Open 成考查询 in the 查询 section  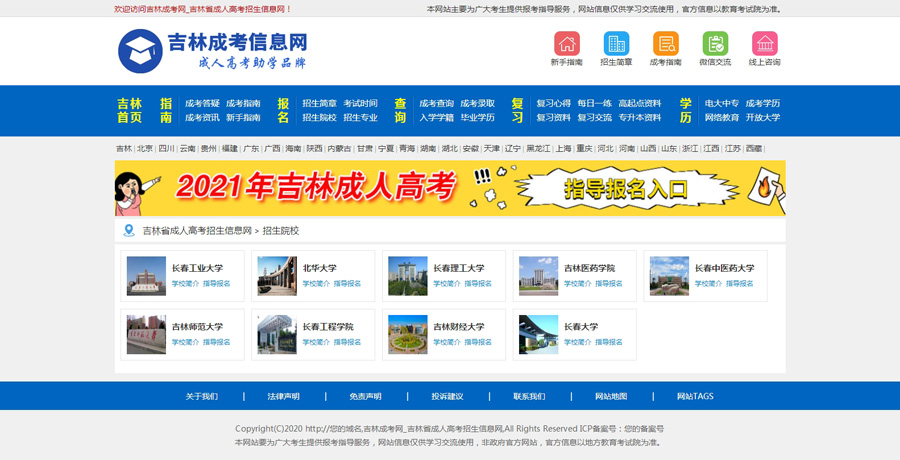tap(436, 103)
